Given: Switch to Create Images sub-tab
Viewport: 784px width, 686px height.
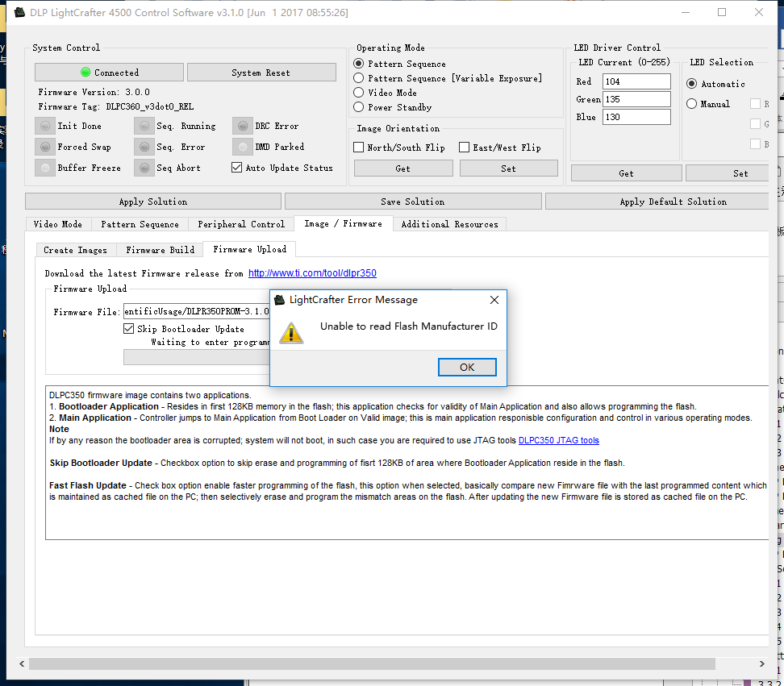Looking at the screenshot, I should (x=76, y=250).
